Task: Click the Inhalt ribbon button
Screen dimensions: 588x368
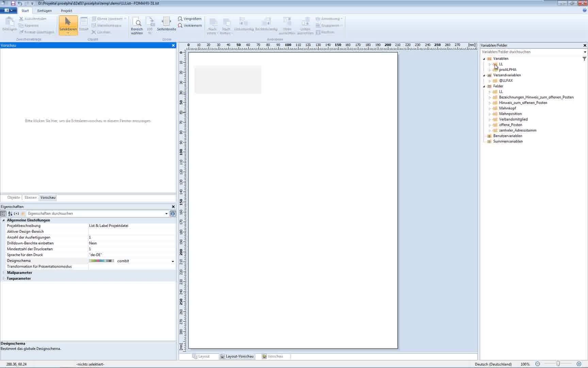Action: pyautogui.click(x=84, y=24)
